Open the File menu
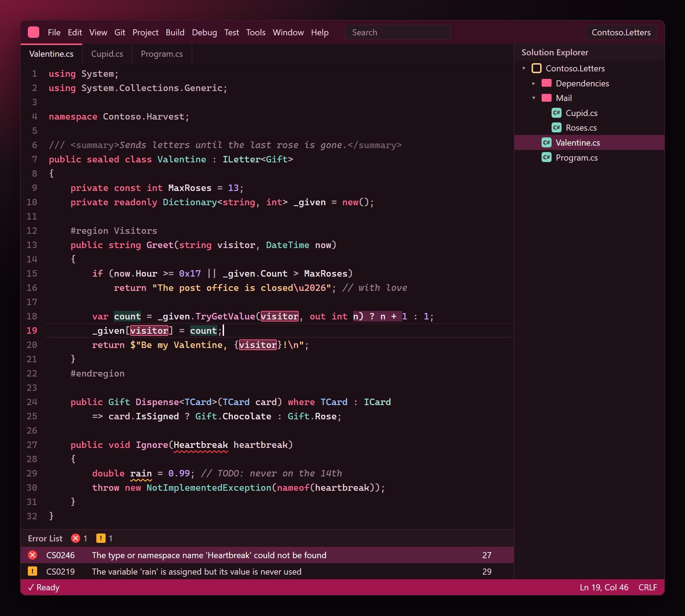 pyautogui.click(x=54, y=32)
